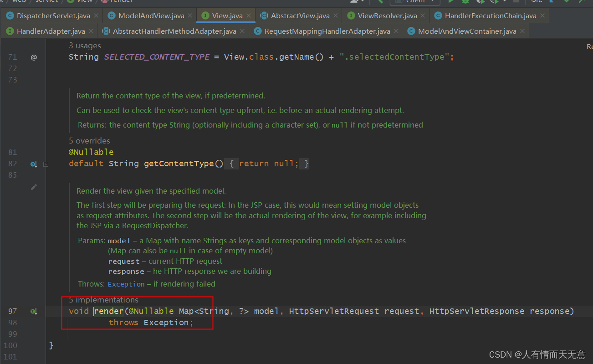Switch to the ModelAndView.java tab
The image size is (593, 364).
click(151, 16)
